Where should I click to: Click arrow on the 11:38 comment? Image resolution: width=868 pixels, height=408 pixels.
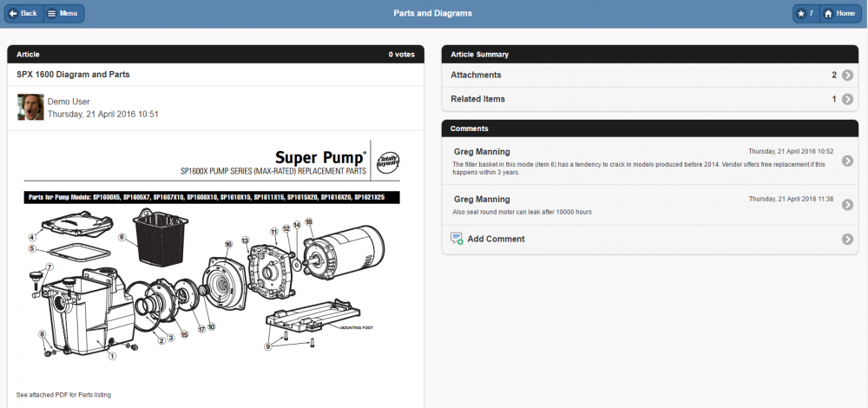pyautogui.click(x=847, y=205)
